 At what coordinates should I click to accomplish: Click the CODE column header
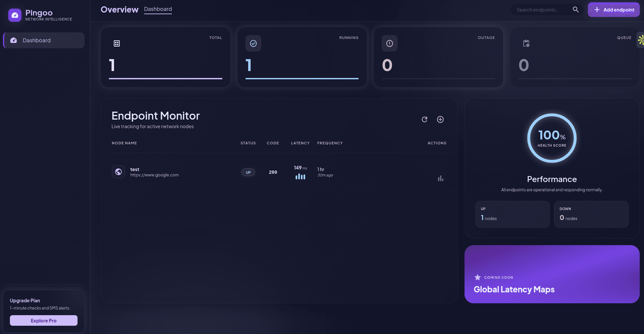(273, 143)
